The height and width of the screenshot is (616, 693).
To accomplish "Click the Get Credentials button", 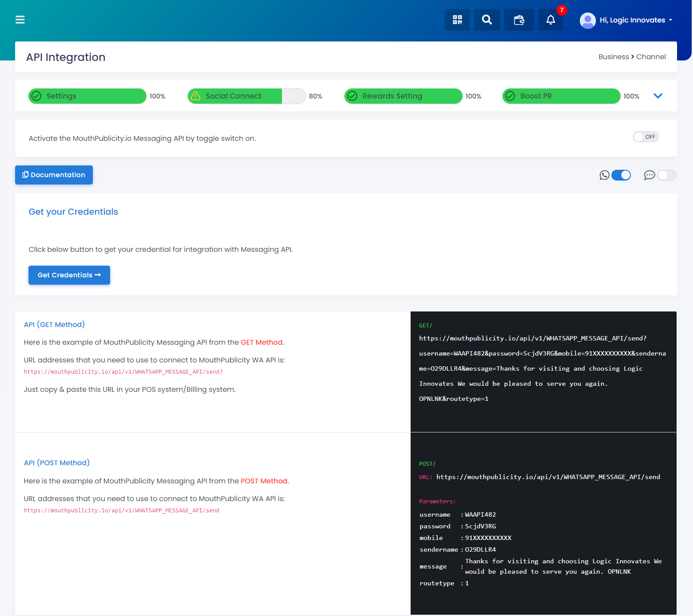I will click(x=69, y=275).
